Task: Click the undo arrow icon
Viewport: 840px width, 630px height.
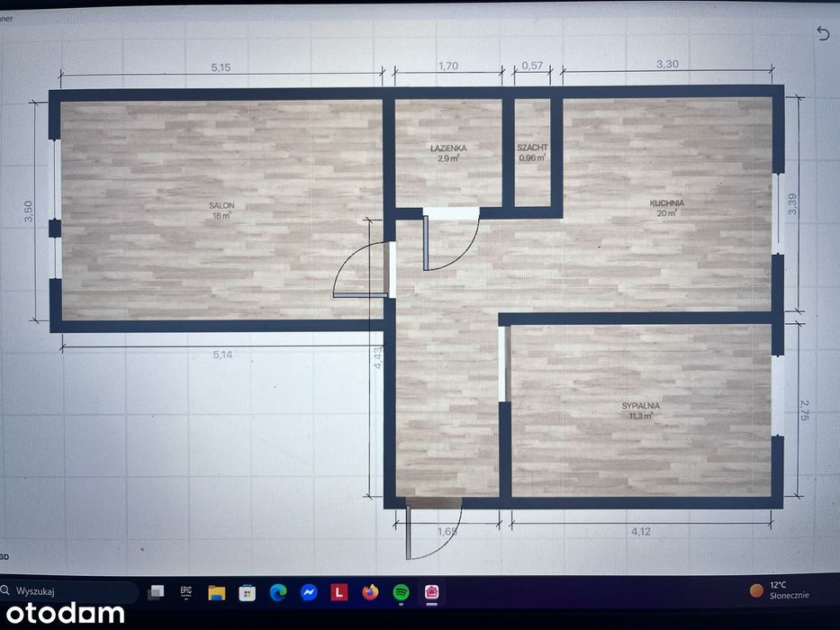Action: point(823,33)
